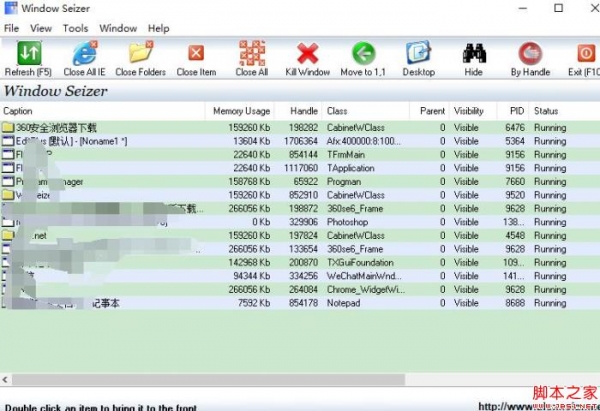
Task: Select the row with class WeChatMainWnd
Action: [300, 276]
